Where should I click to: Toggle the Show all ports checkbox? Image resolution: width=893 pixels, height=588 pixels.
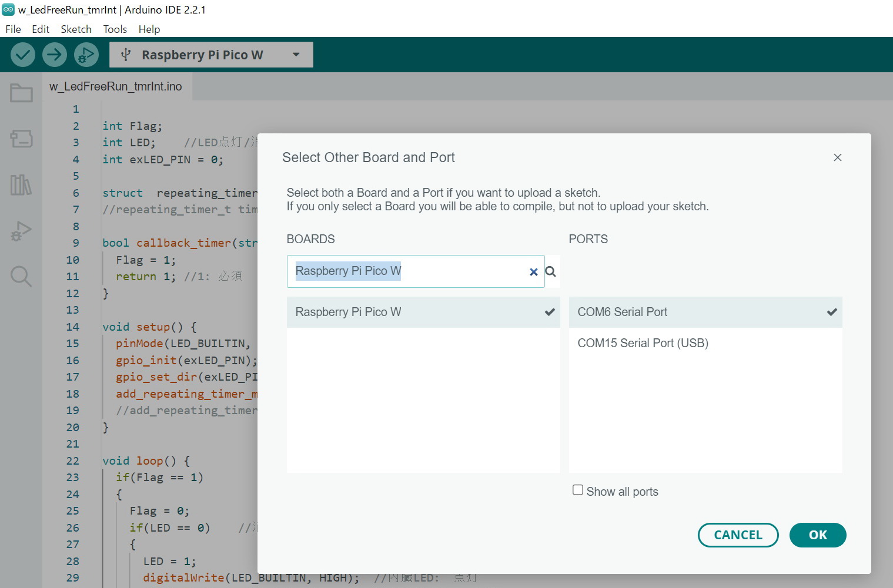click(578, 490)
